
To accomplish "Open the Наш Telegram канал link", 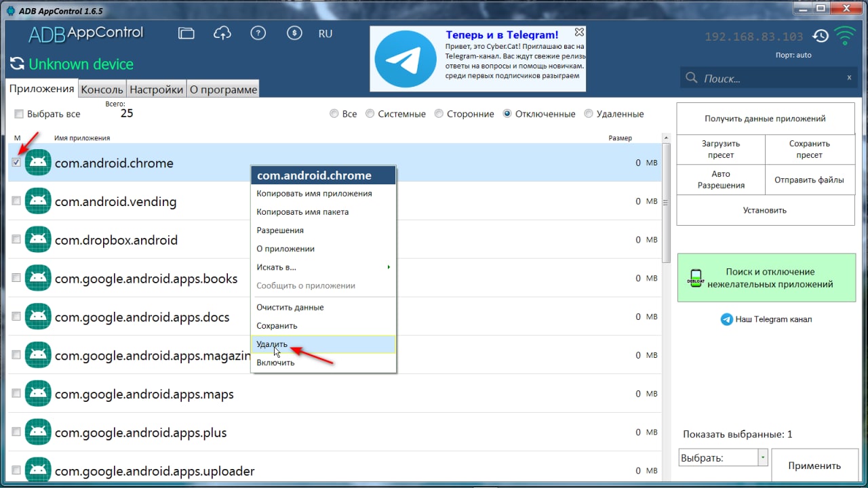I will click(x=774, y=319).
